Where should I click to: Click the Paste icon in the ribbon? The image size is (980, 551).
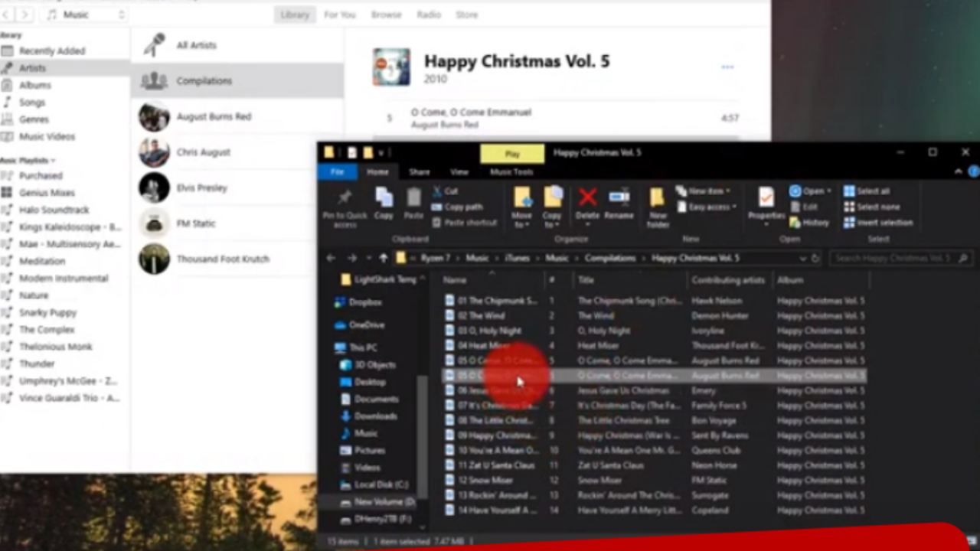[x=413, y=198]
